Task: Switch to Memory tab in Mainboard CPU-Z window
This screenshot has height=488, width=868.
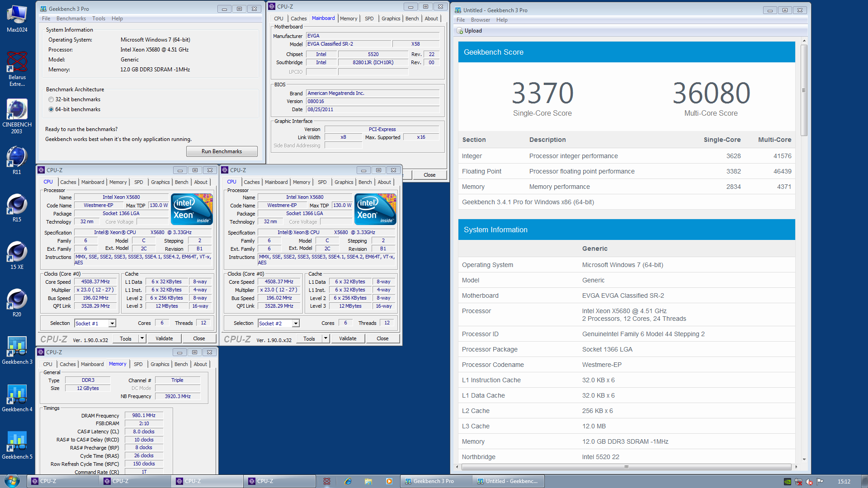Action: 348,19
